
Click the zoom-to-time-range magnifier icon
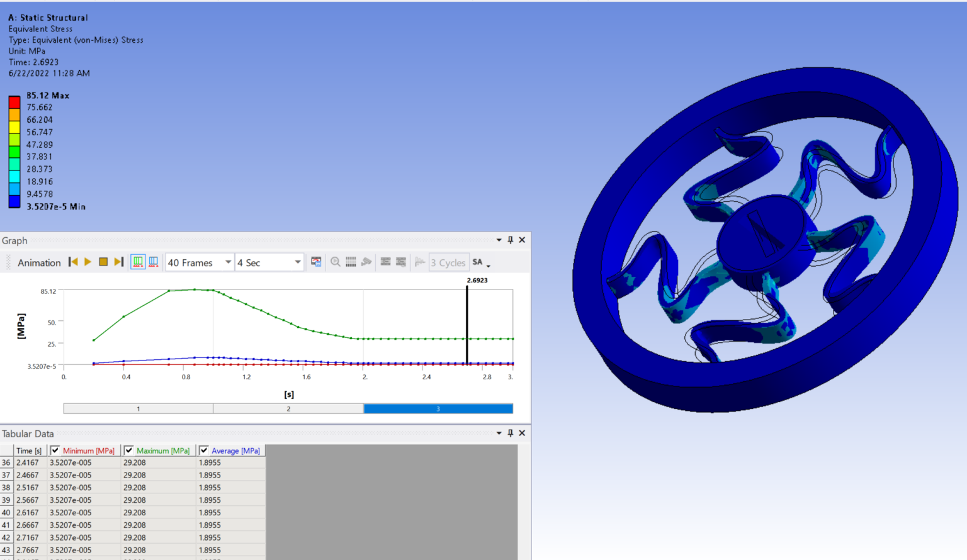pyautogui.click(x=335, y=262)
